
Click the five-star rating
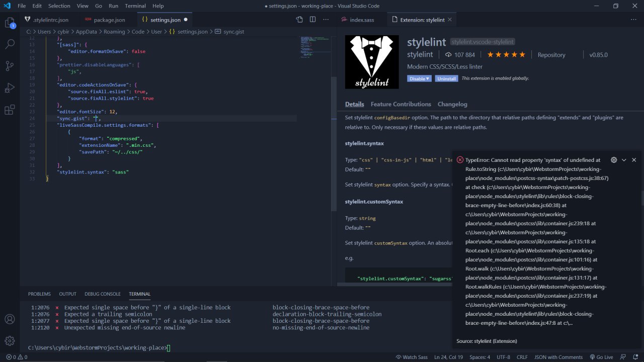(506, 55)
